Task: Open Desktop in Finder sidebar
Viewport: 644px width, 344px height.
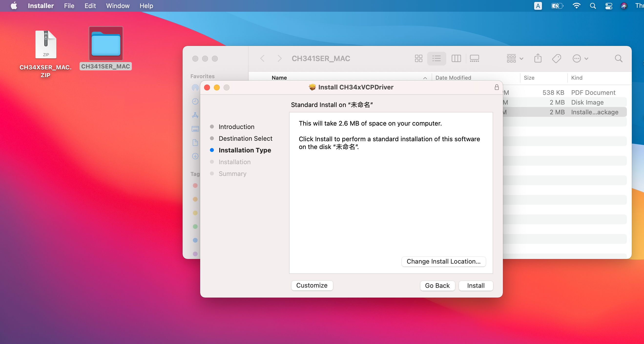Action: click(x=195, y=129)
